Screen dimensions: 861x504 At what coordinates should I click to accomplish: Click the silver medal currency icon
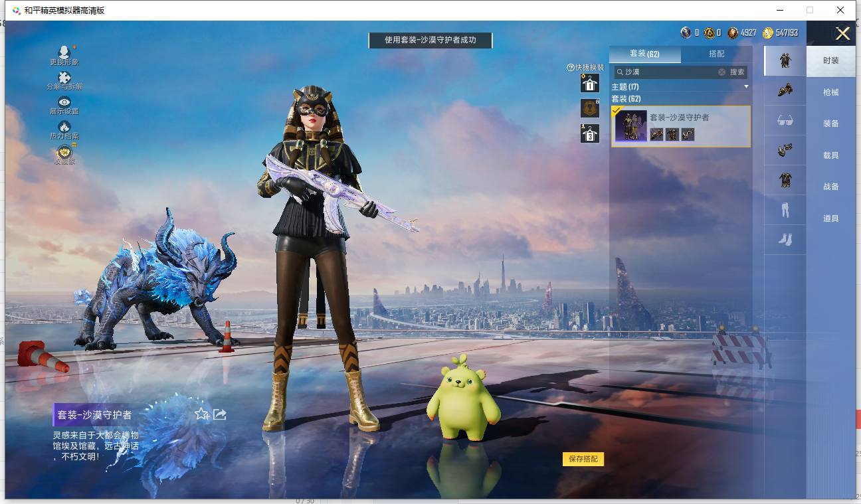[686, 33]
